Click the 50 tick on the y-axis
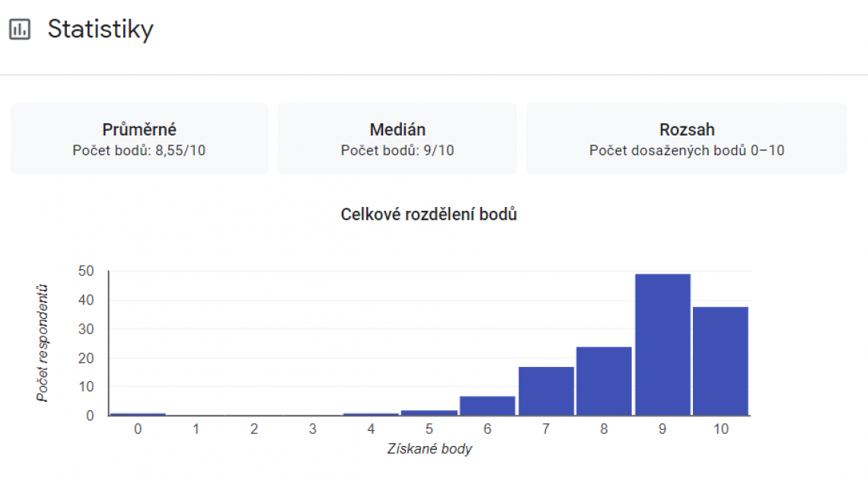 click(x=85, y=271)
